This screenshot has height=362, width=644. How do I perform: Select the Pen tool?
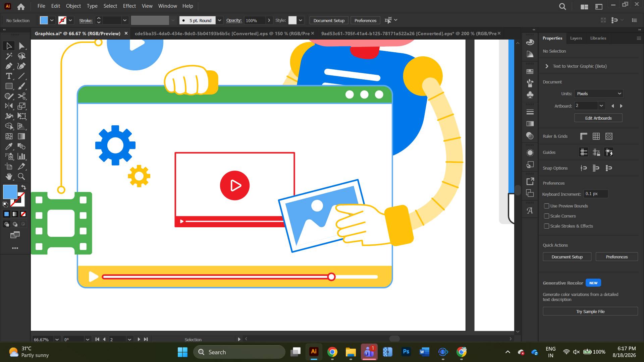point(9,66)
